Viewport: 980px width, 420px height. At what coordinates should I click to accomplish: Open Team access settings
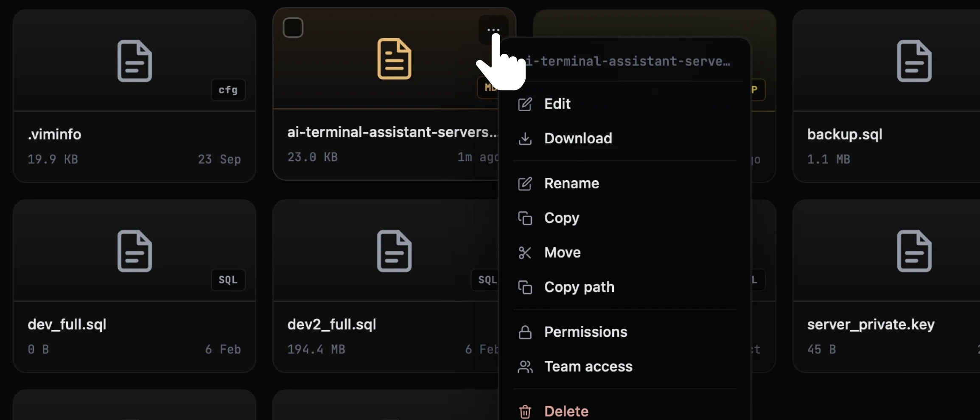coord(624,367)
